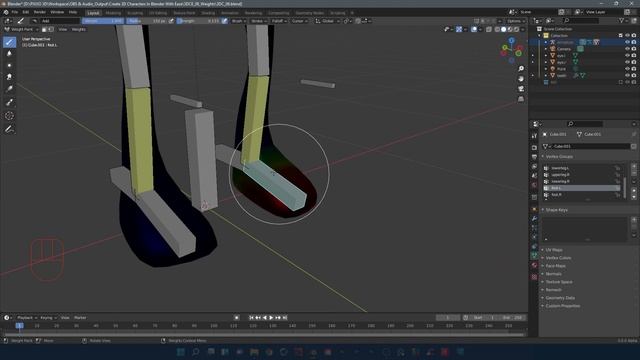Toggle radius pressure sensitivity button
Image resolution: width=640 pixels, height=360 pixels.
[171, 21]
